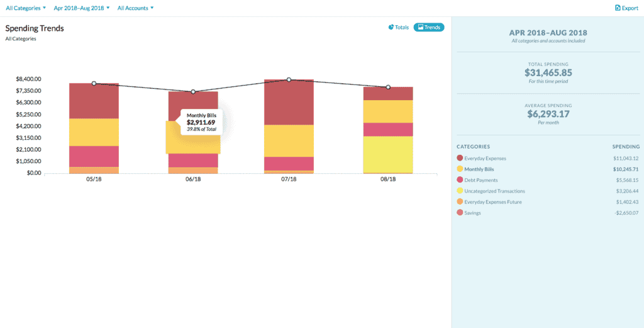Screen dimensions: 644x328
Task: Select the Savings category label
Action: (472, 213)
